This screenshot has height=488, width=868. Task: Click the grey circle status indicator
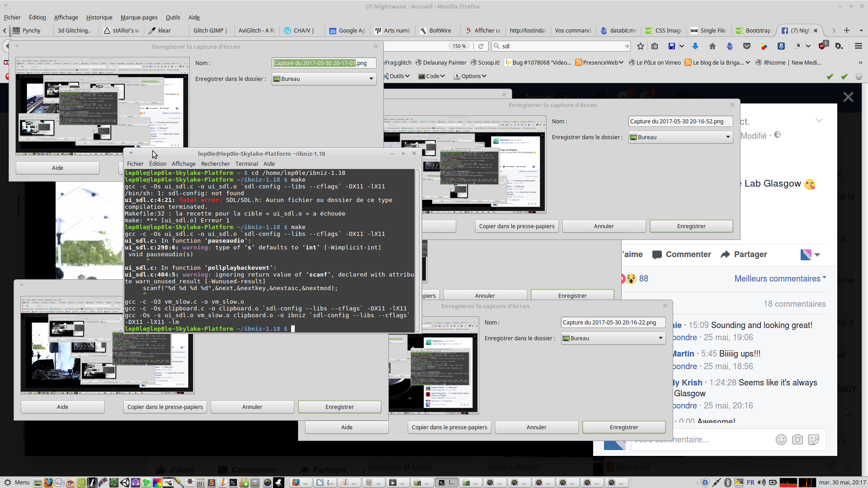pos(859,76)
